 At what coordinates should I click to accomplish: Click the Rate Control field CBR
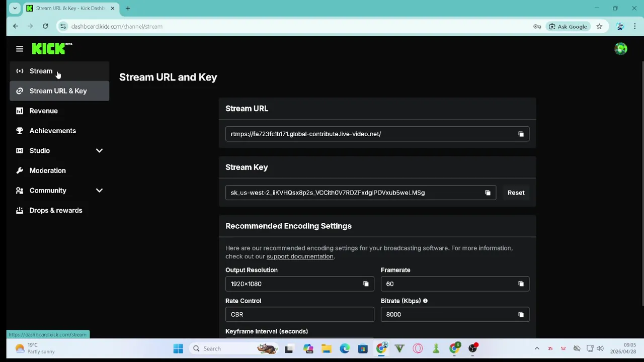click(x=300, y=315)
